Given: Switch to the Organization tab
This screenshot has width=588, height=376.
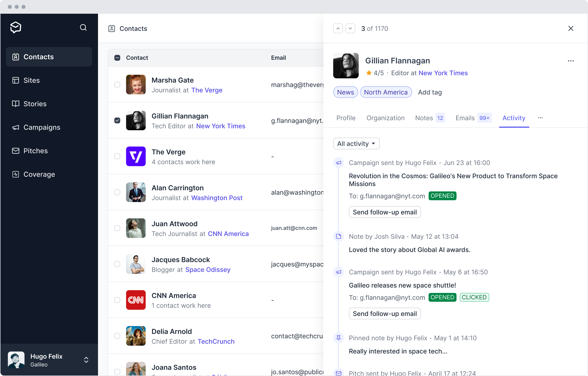Looking at the screenshot, I should (x=385, y=118).
